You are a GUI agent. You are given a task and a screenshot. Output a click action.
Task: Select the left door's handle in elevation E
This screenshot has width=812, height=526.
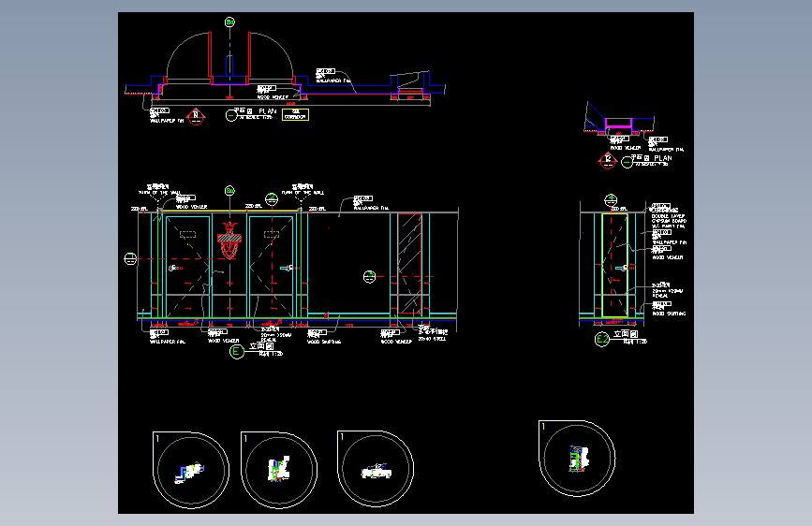(174, 268)
